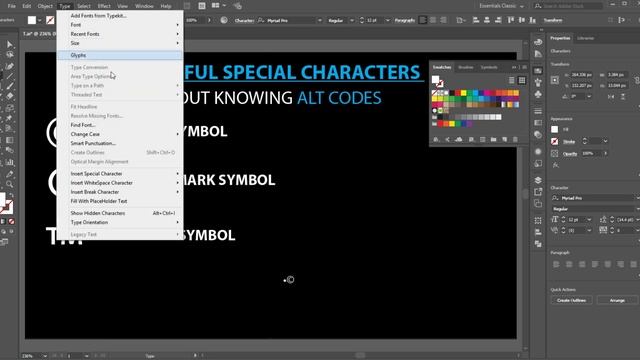
Task: Open Essentials Classic workspace dropdown
Action: [x=502, y=6]
